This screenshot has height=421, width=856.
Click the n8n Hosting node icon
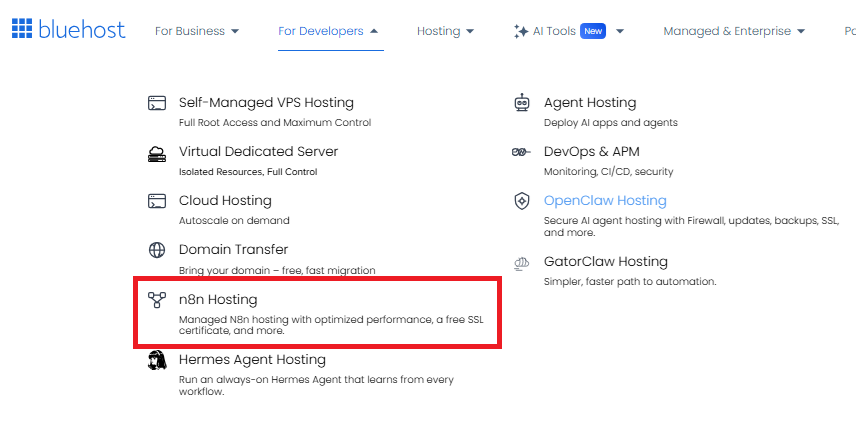coord(157,300)
